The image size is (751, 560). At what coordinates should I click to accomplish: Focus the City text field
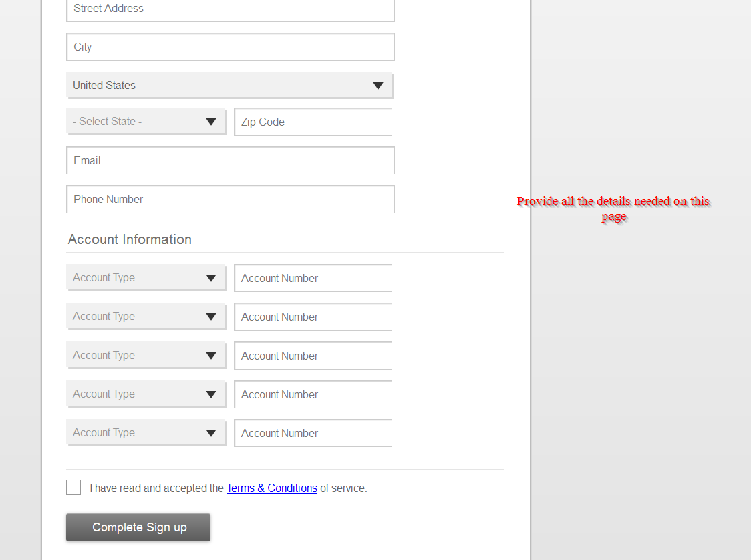pyautogui.click(x=231, y=47)
